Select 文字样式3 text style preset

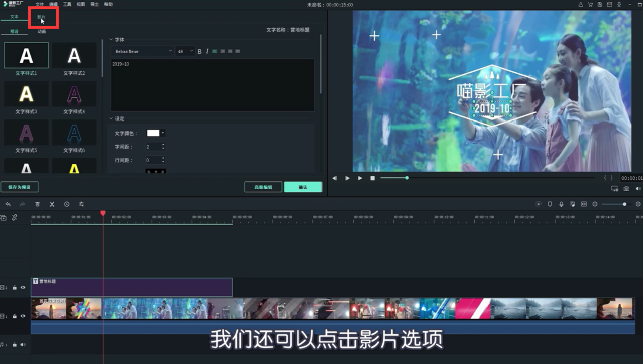tap(26, 94)
